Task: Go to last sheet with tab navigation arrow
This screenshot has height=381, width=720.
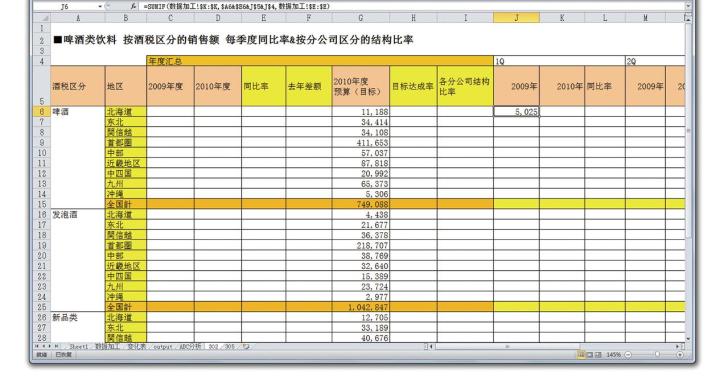Action: point(56,347)
